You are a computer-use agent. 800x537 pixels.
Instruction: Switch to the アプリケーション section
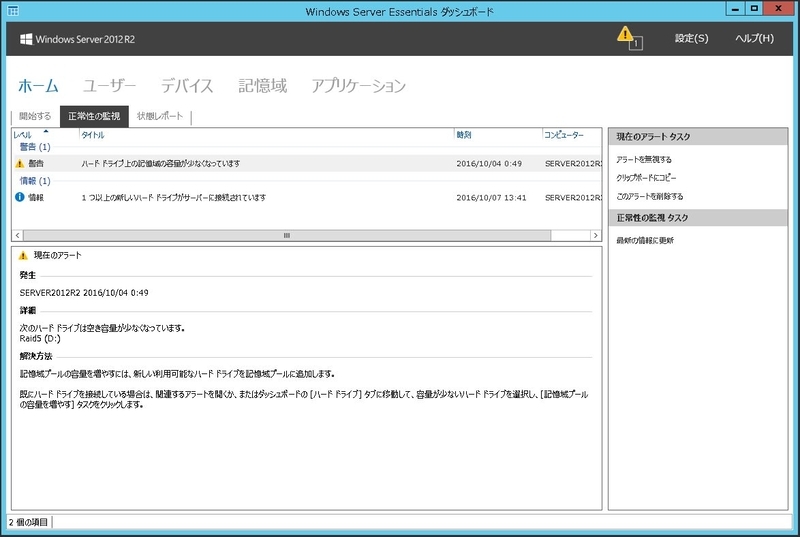(359, 86)
